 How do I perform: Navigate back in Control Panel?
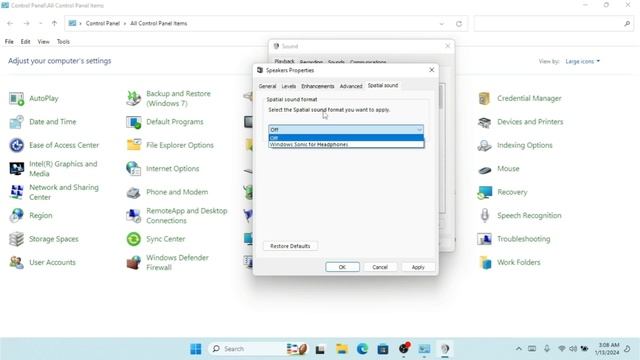(10, 24)
